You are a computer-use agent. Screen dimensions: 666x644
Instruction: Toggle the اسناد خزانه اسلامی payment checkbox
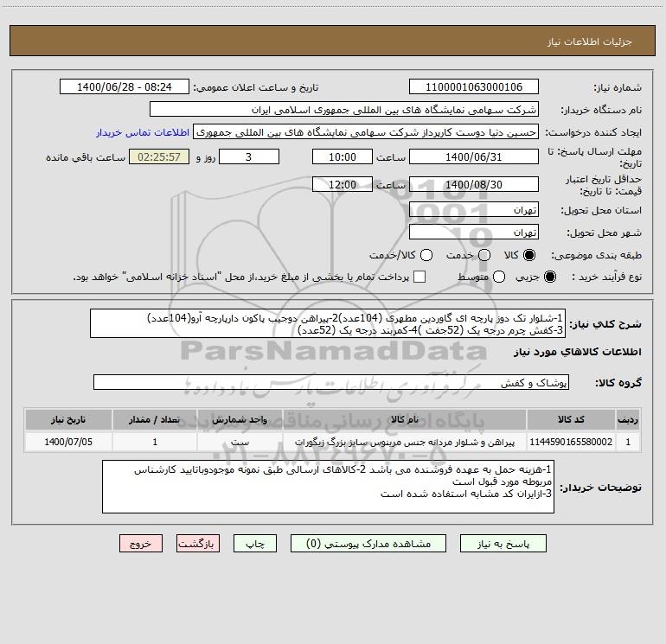pyautogui.click(x=419, y=277)
